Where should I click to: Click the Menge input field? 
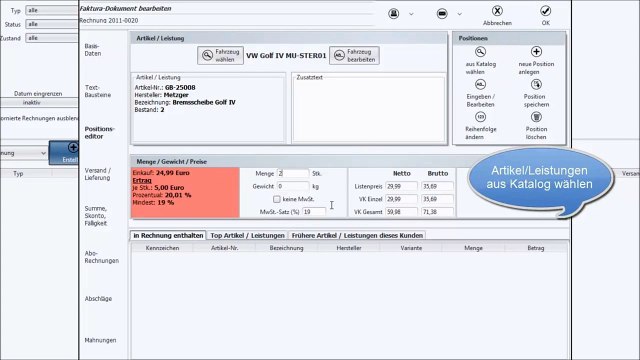[293, 173]
